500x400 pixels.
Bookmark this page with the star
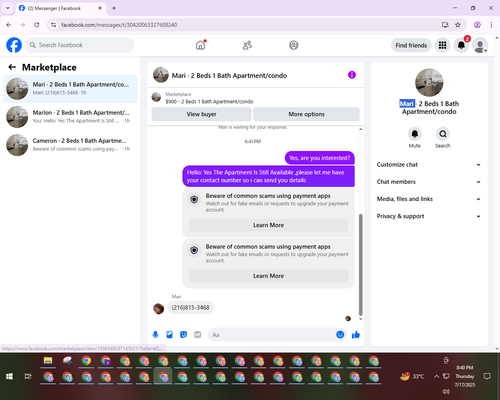coord(458,25)
